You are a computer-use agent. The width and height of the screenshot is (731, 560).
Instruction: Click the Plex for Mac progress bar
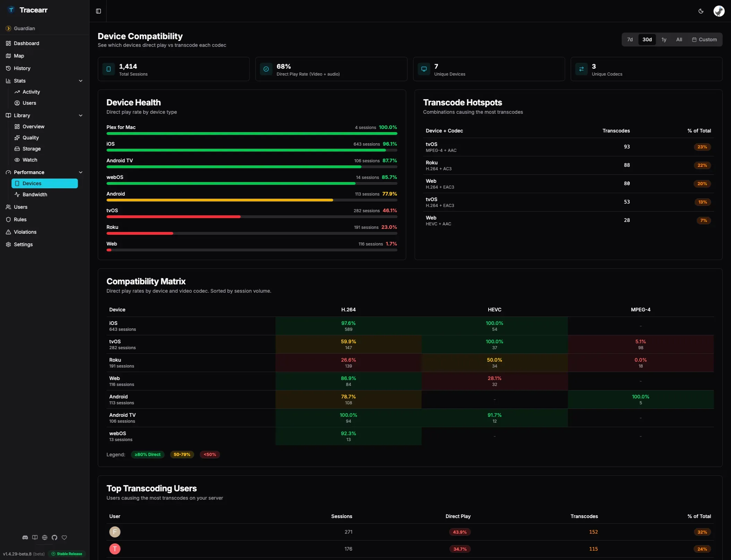pyautogui.click(x=252, y=133)
